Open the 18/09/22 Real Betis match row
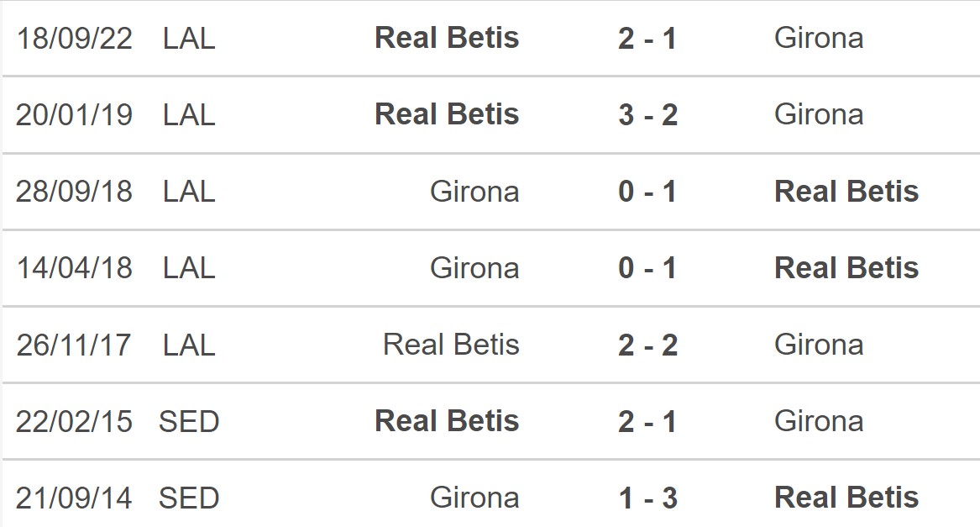Image resolution: width=980 pixels, height=527 pixels. point(490,38)
